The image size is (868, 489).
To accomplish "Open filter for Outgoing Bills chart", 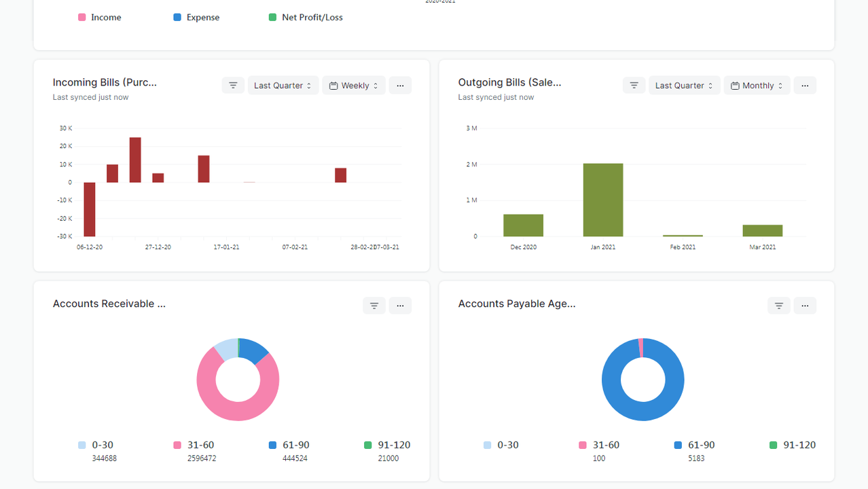I will pyautogui.click(x=634, y=86).
